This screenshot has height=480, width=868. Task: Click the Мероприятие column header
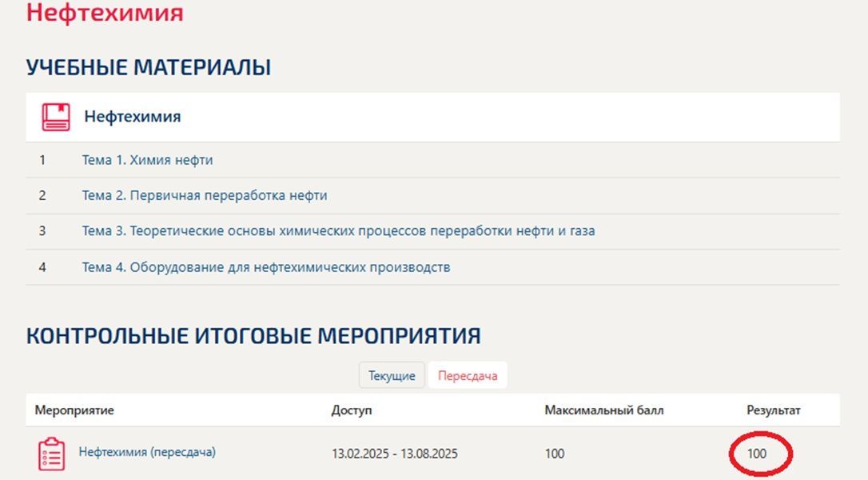tap(74, 410)
